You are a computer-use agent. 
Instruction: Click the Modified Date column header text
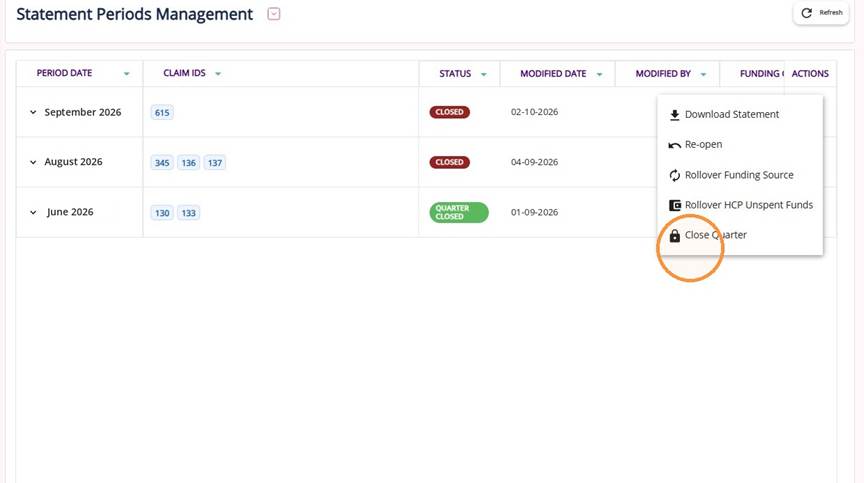553,74
